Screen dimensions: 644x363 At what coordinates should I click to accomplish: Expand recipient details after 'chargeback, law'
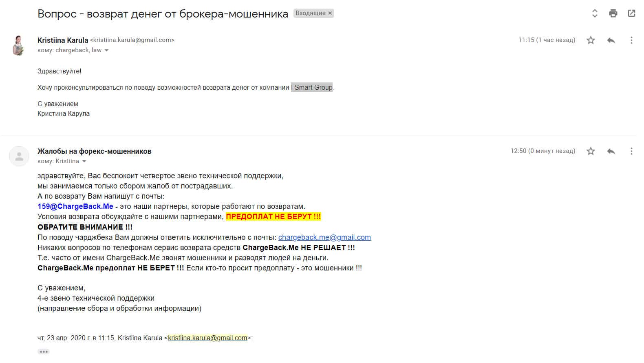pyautogui.click(x=107, y=51)
